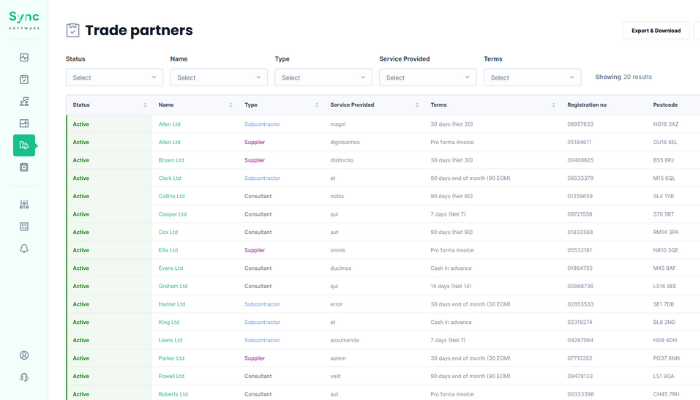Viewport: 700px width, 400px height.
Task: Sort by the Terms column sort arrows
Action: [548, 105]
